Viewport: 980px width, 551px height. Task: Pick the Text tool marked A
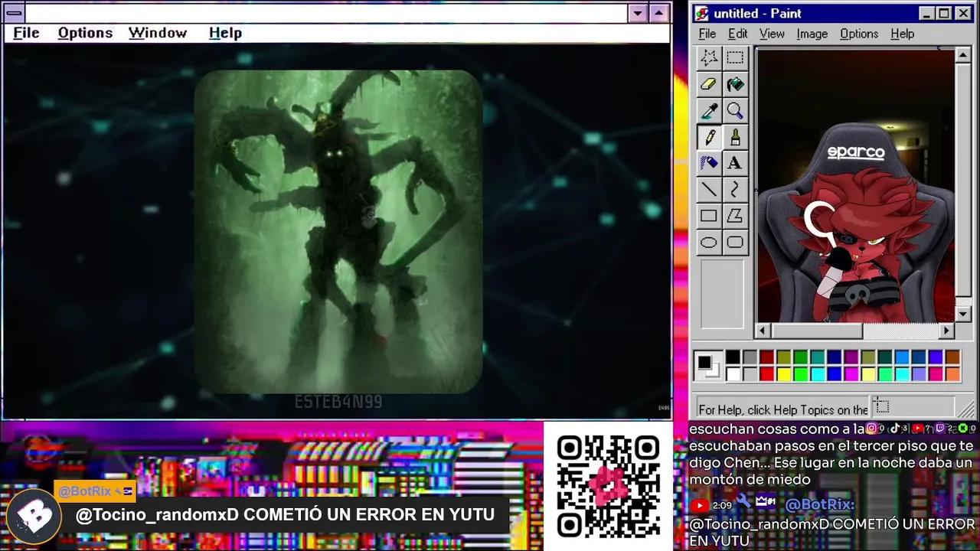pyautogui.click(x=735, y=163)
